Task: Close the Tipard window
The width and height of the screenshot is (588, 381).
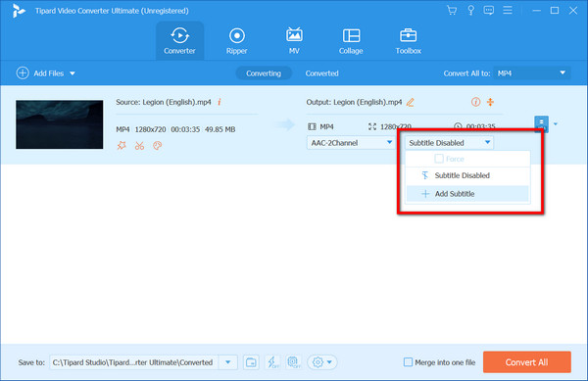Action: coord(573,11)
